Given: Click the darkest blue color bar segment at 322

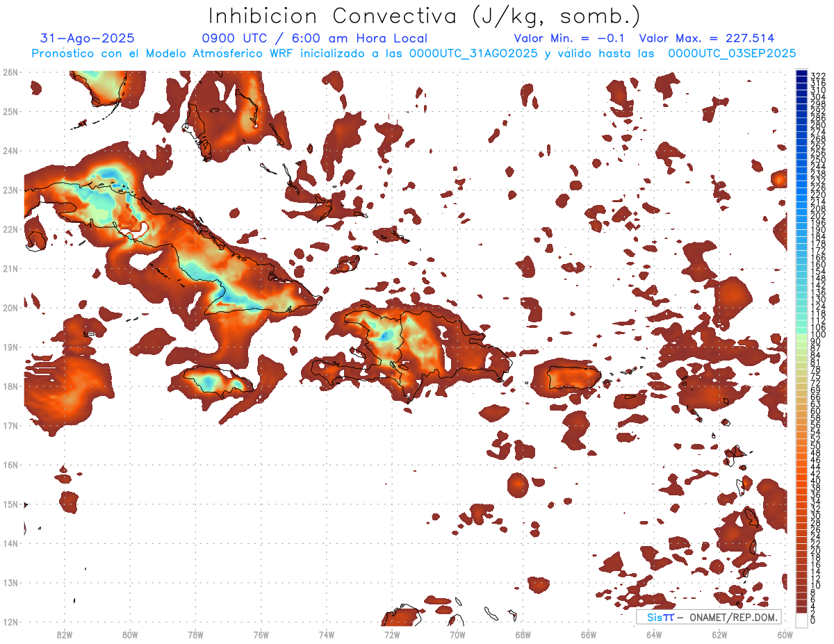Looking at the screenshot, I should click(x=802, y=73).
